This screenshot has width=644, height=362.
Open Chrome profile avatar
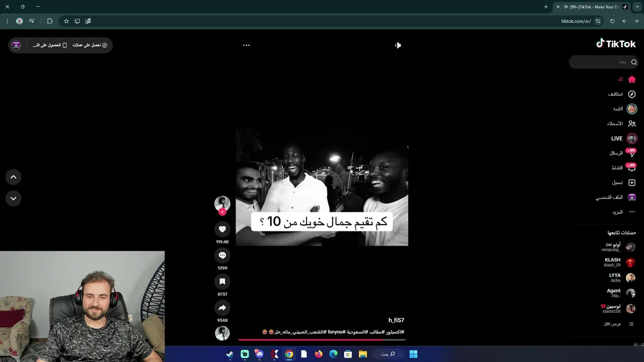click(x=19, y=21)
